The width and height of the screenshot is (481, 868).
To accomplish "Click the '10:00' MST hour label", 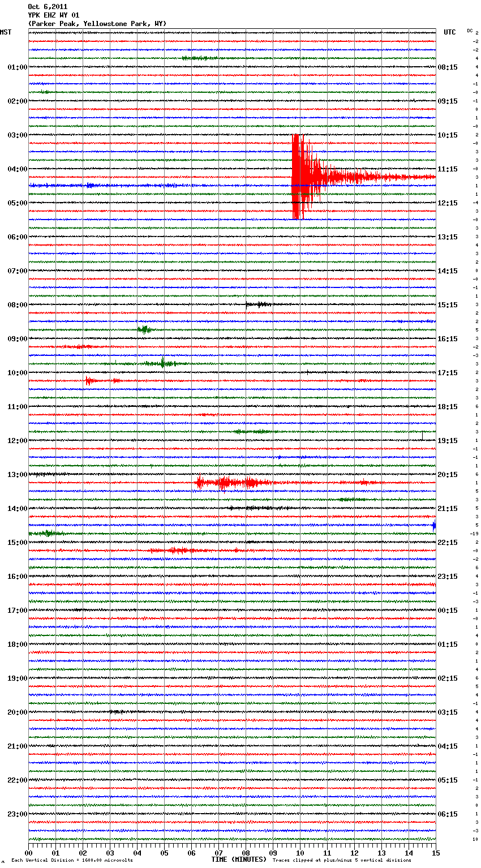I will (18, 373).
